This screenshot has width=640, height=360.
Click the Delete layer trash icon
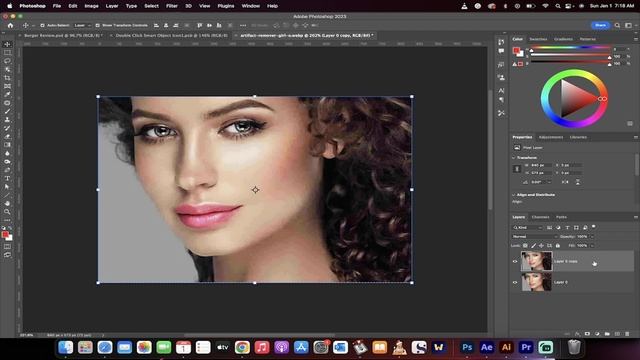[x=627, y=334]
